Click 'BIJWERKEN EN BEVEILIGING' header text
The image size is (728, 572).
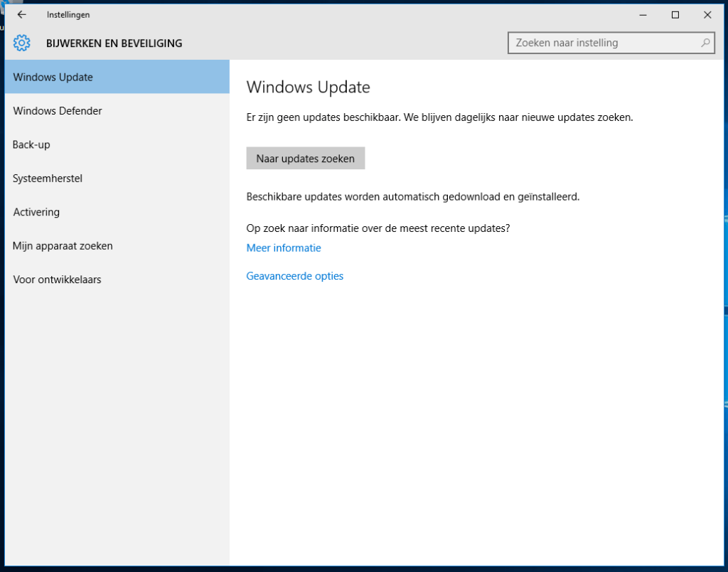(x=114, y=43)
